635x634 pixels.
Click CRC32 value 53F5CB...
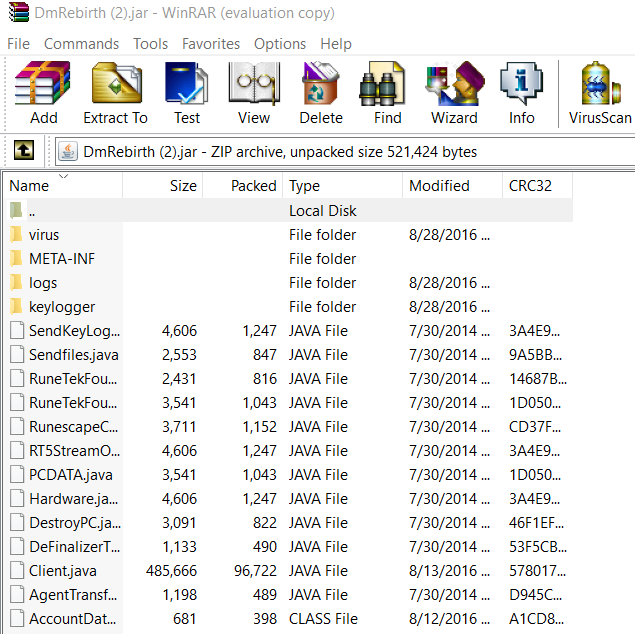(x=538, y=547)
